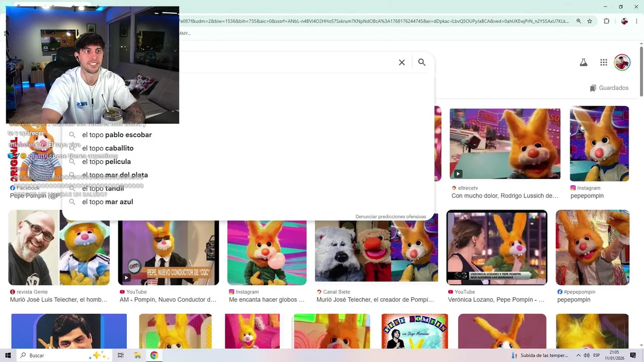The image size is (644, 362).
Task: Click the 'pepepompin' caption under the #pepepompin Facebook image
Action: pos(574,300)
